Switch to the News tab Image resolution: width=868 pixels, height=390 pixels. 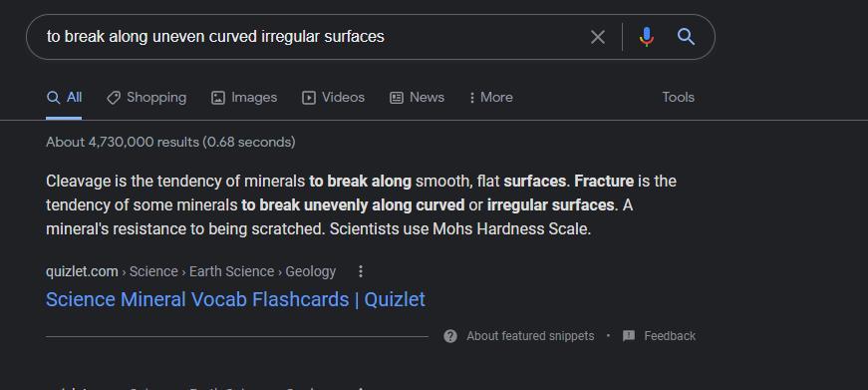coord(417,98)
